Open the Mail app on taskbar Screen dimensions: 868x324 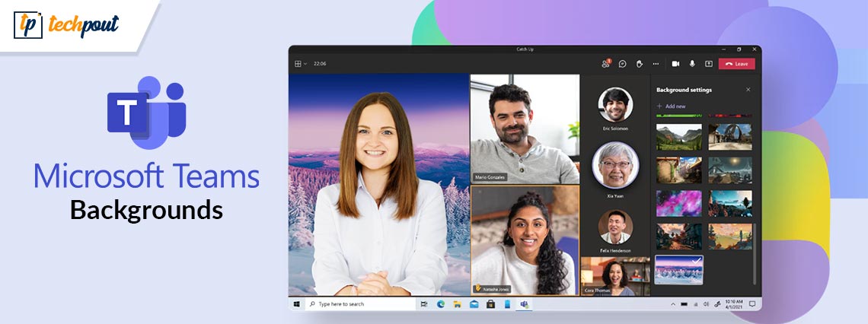pyautogui.click(x=474, y=304)
